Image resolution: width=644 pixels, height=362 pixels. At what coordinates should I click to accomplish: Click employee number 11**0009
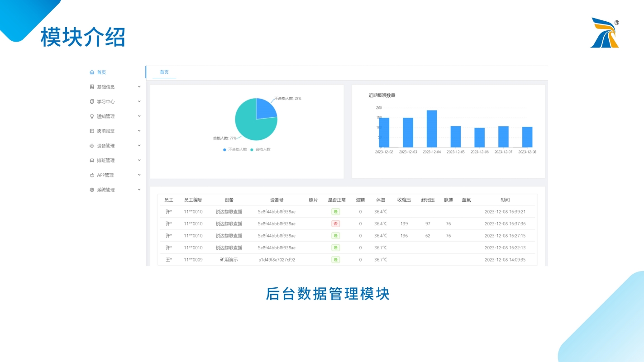pos(193,260)
